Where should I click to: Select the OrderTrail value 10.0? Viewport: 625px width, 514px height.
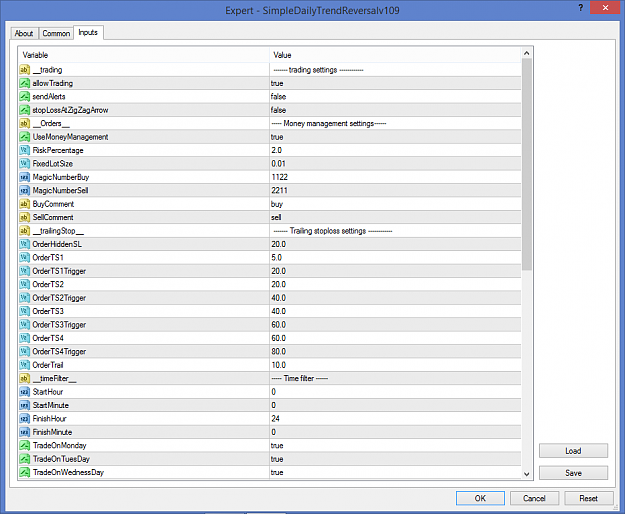[x=279, y=365]
